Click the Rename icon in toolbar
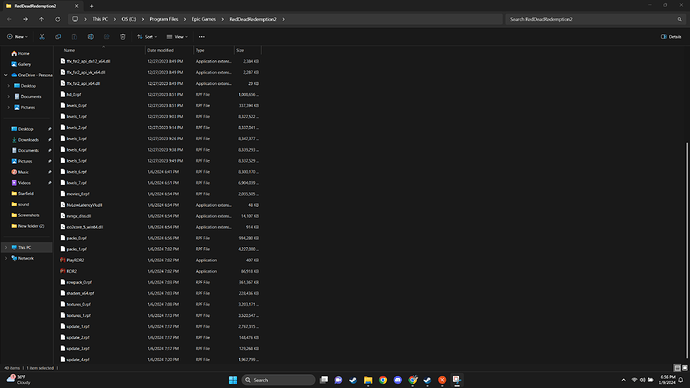The image size is (690, 388). point(90,37)
